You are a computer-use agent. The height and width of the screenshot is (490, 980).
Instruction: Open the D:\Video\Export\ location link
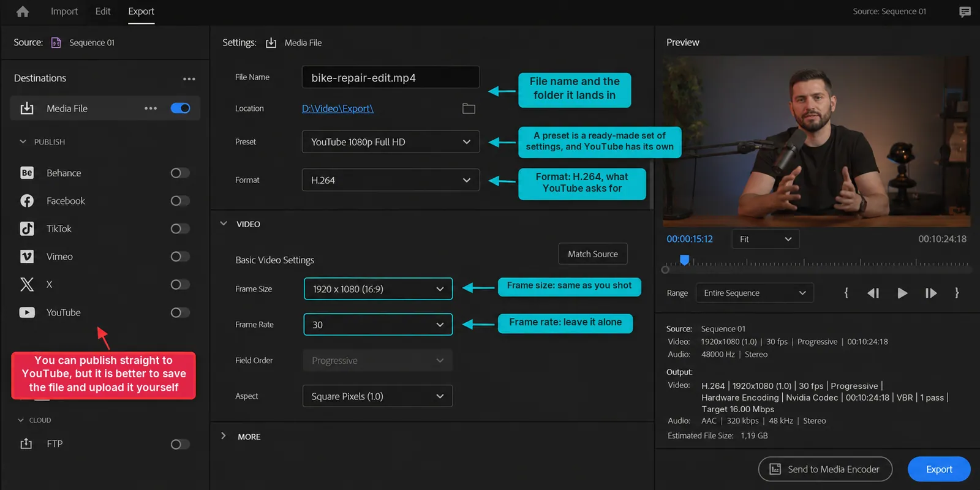337,108
